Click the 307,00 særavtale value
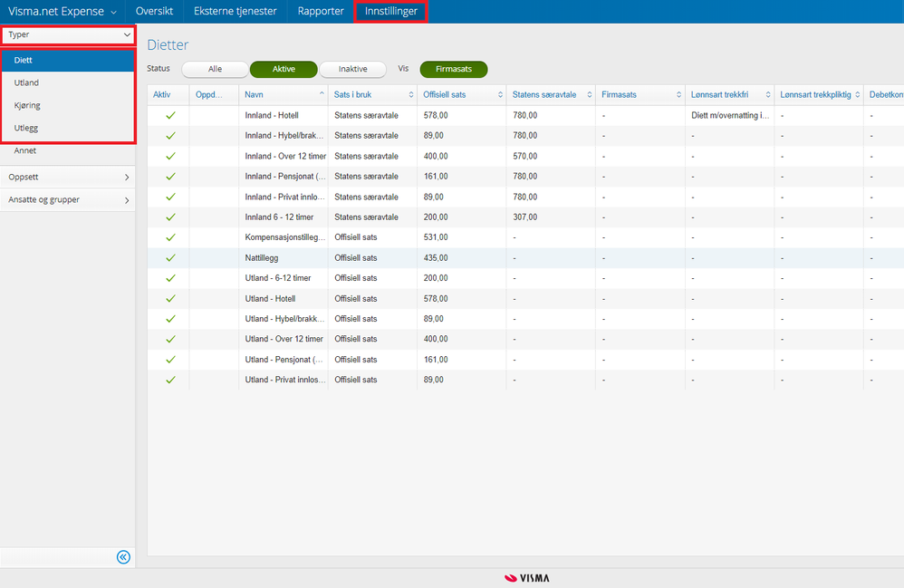The width and height of the screenshot is (904, 588). click(x=524, y=217)
